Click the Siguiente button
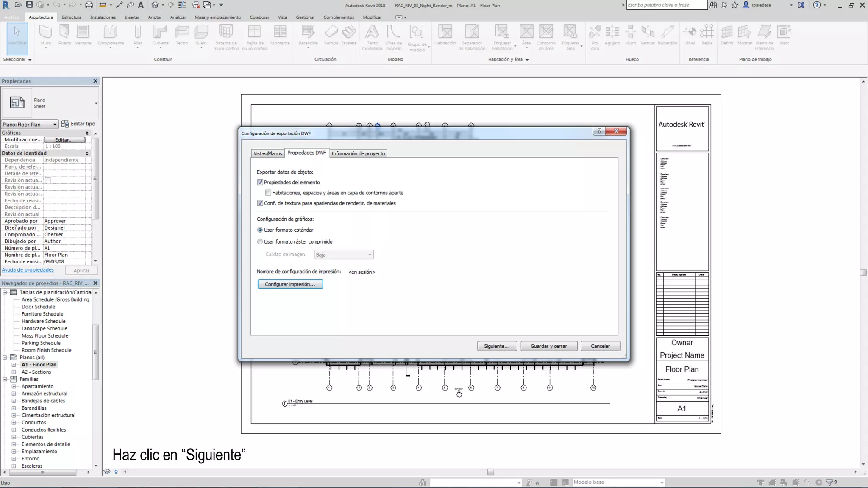Image resolution: width=868 pixels, height=488 pixels. coord(496,346)
